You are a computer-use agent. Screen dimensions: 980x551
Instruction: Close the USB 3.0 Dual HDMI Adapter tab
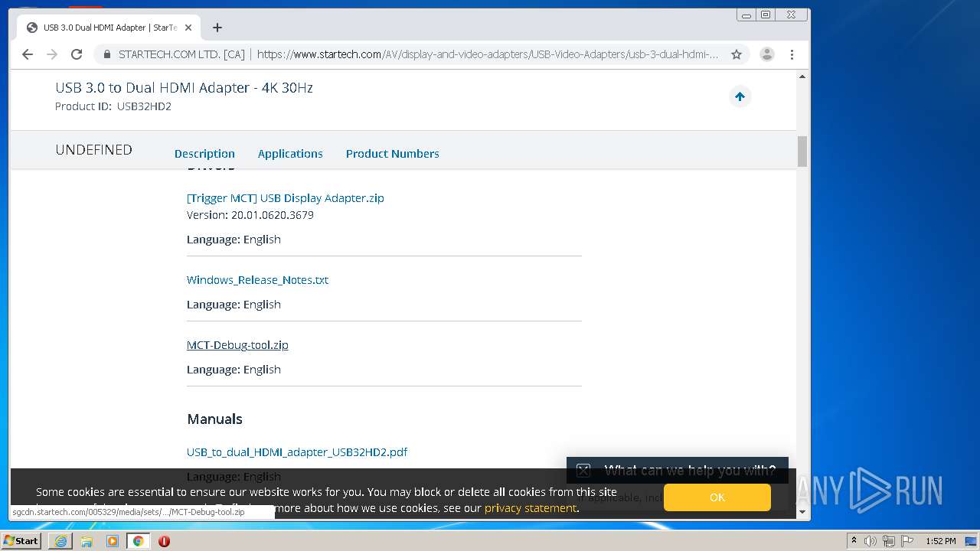[x=189, y=28]
